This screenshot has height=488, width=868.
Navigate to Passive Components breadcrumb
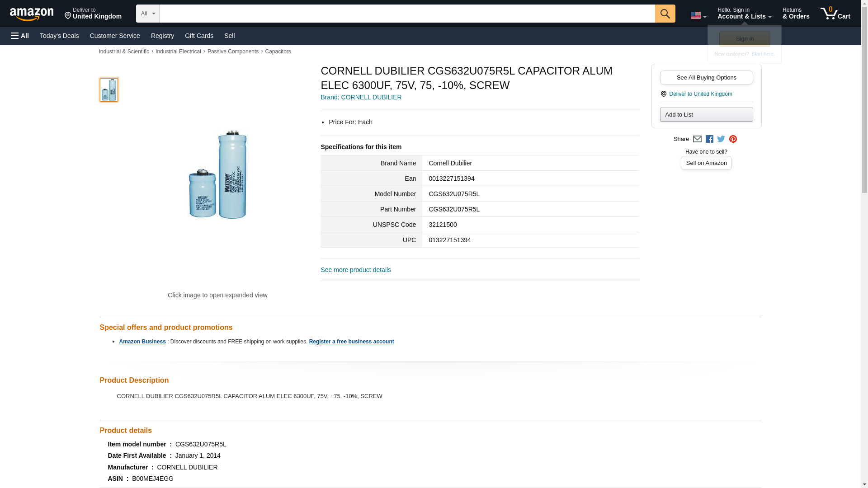tap(233, 52)
